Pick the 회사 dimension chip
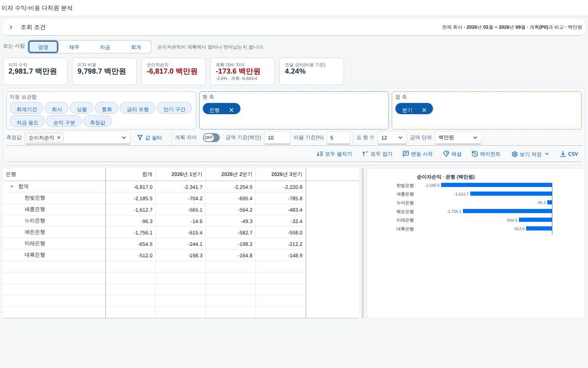The height and width of the screenshot is (368, 588). (x=57, y=109)
